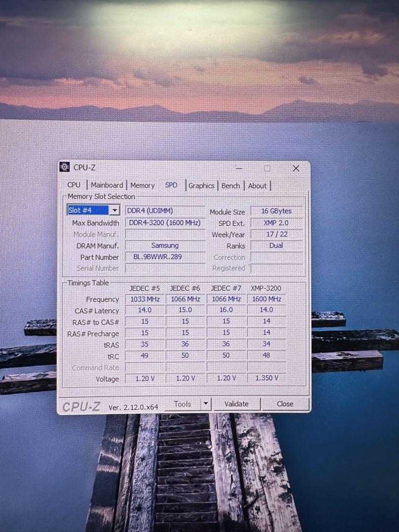Screen dimensions: 399x532
Task: Show the Graphics tab
Action: point(201,186)
